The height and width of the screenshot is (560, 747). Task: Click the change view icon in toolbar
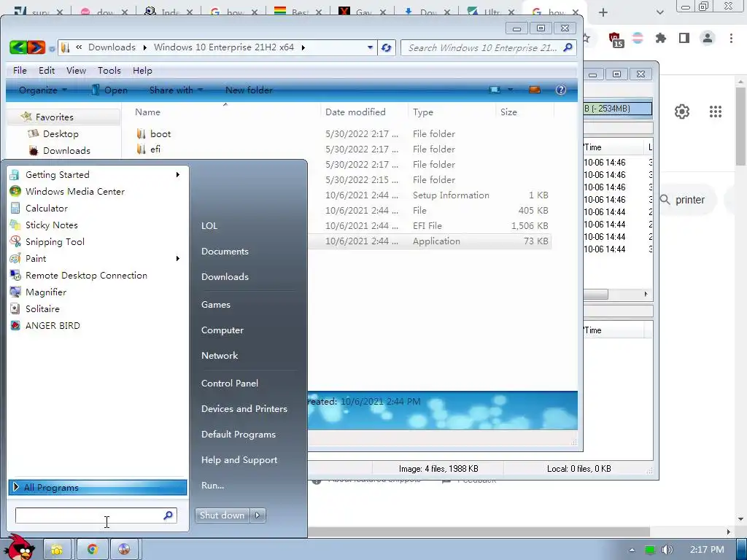495,90
